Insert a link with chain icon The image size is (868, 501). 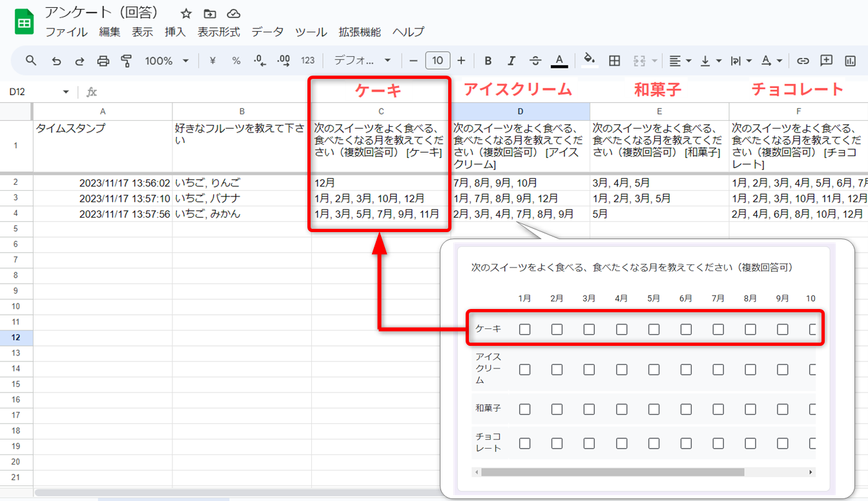tap(803, 61)
